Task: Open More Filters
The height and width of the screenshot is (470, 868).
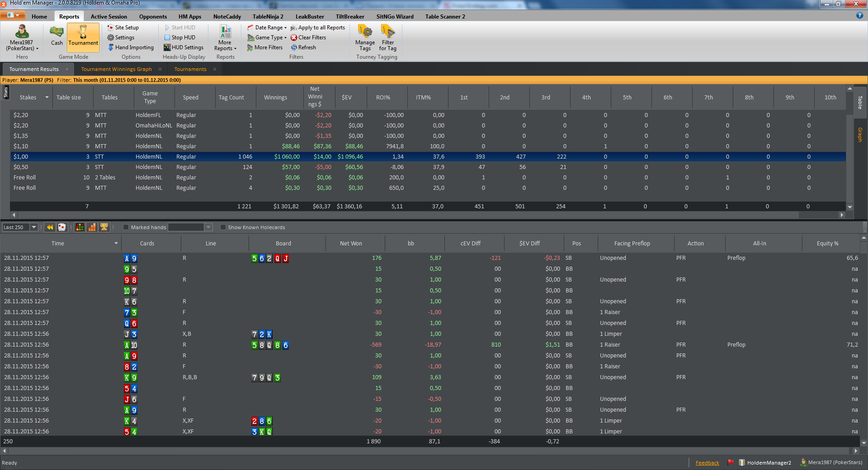Action: [x=265, y=47]
